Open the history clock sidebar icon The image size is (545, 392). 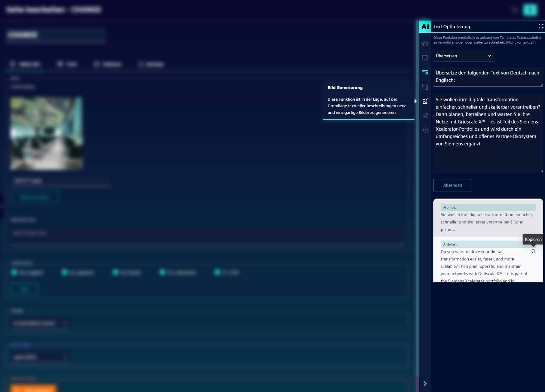(425, 130)
